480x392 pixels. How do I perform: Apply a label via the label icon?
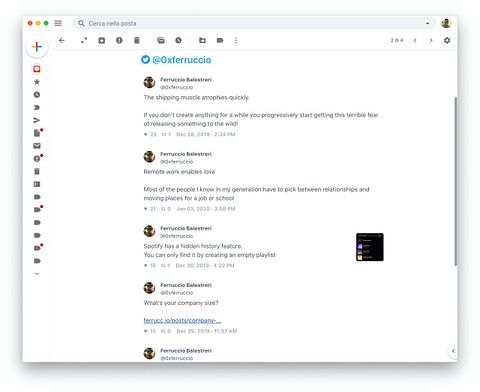[220, 40]
